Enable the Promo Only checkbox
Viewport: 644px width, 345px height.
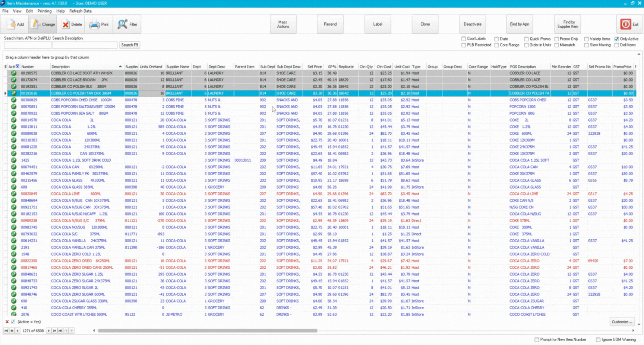pyautogui.click(x=556, y=39)
